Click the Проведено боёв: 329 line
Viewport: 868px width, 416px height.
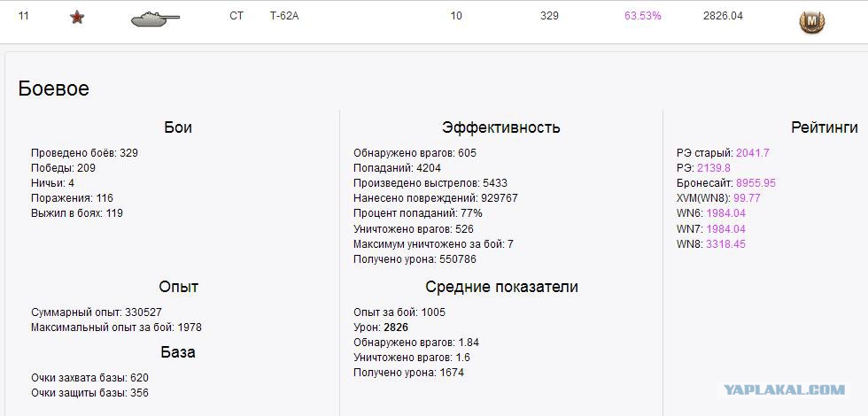click(84, 153)
